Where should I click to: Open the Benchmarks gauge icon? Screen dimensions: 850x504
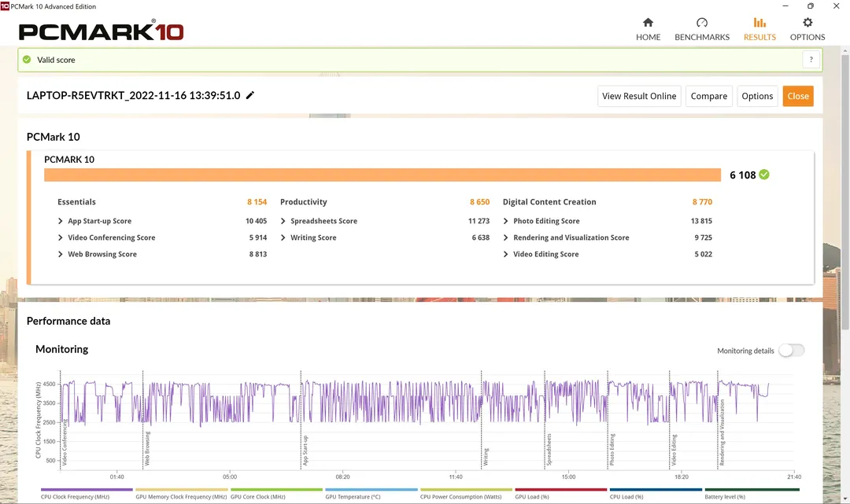(x=702, y=23)
